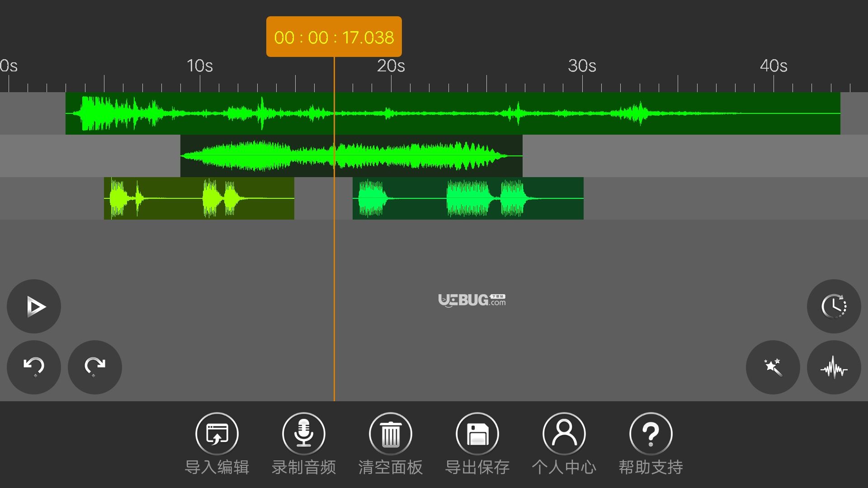Screen dimensions: 868x488
Task: Click the 导入编辑 label
Action: coord(217,467)
